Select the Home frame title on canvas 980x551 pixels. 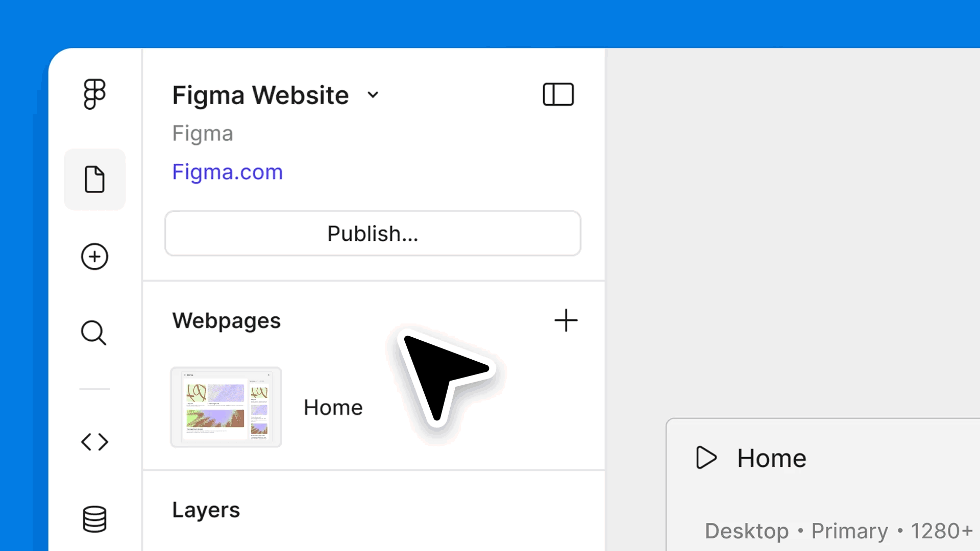tap(772, 458)
